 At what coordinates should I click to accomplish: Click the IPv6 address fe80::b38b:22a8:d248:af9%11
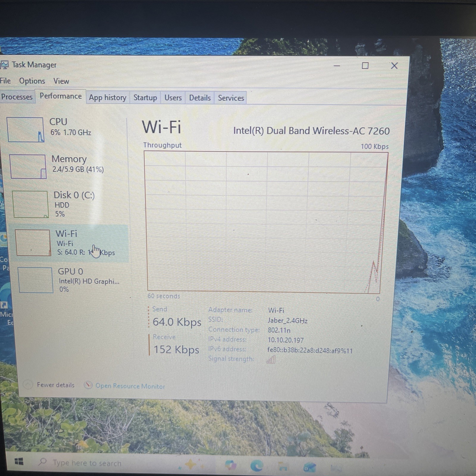(x=310, y=350)
